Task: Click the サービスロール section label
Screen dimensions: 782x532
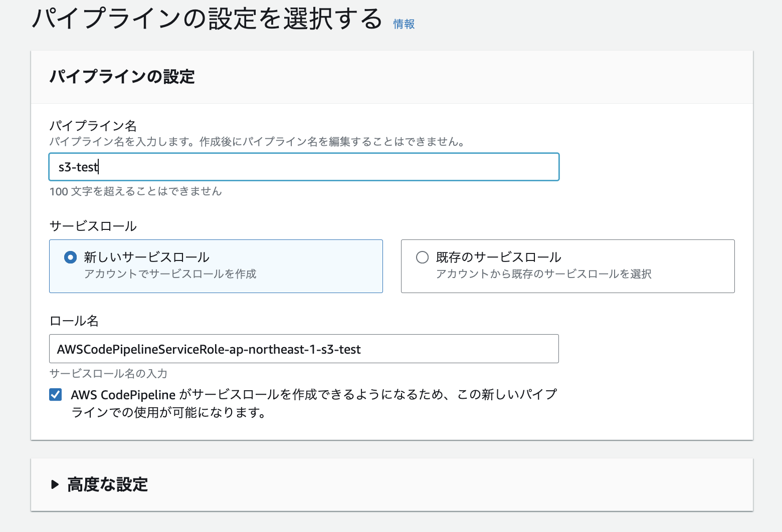Action: (x=92, y=226)
